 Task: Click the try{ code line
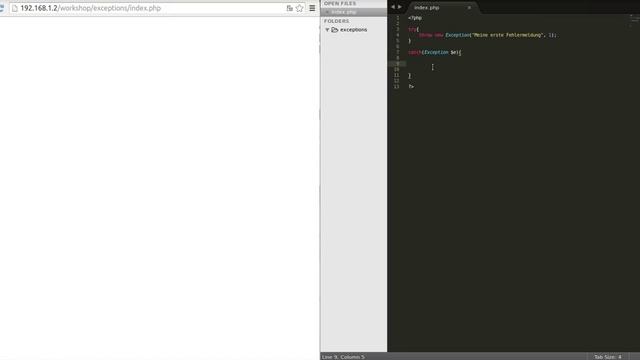click(x=413, y=29)
